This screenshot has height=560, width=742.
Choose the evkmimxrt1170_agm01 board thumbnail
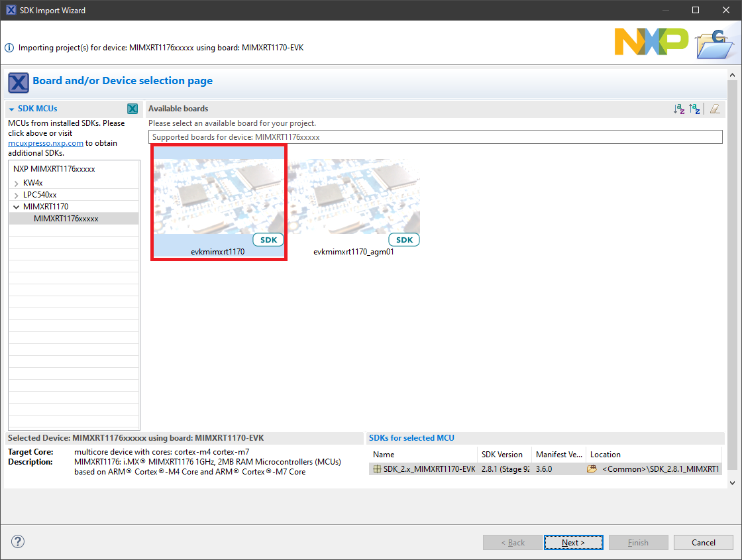(x=354, y=199)
